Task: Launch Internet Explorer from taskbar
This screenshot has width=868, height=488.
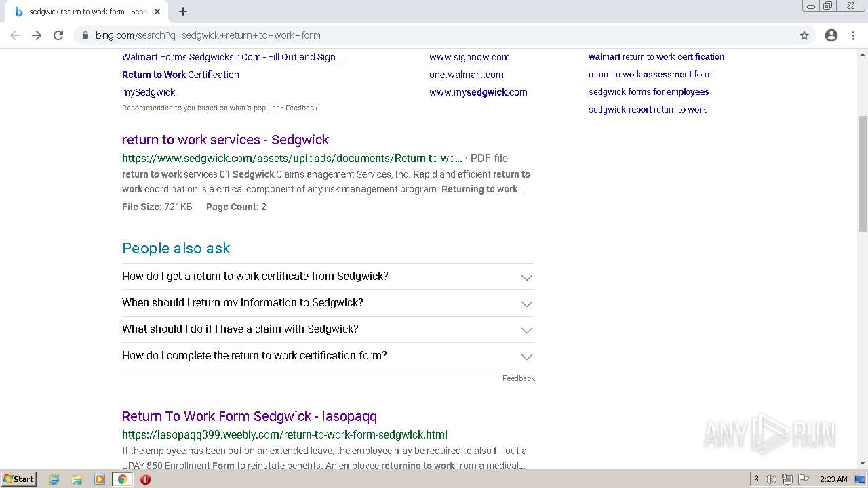Action: tap(54, 479)
